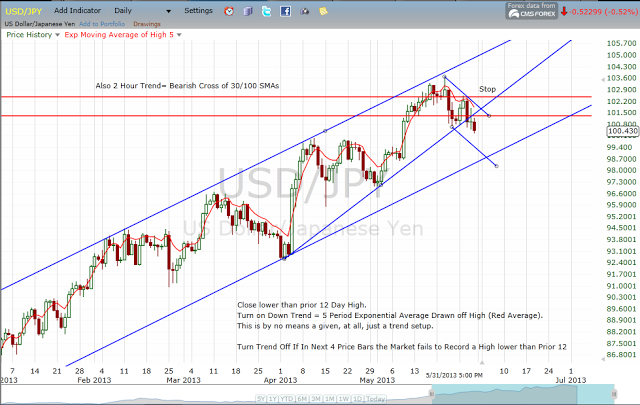
Task: Click the alarm clock alert icon
Action: pyautogui.click(x=229, y=11)
